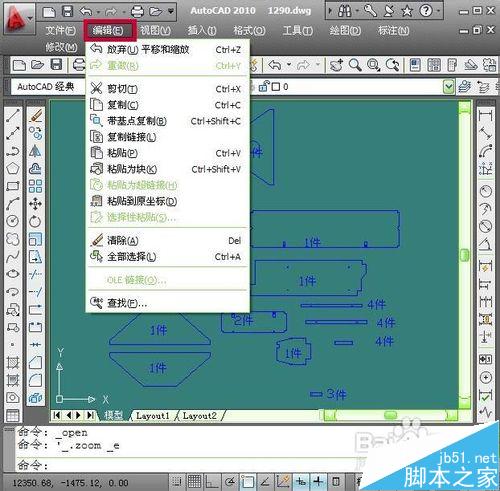Viewport: 500px width, 491px height.
Task: Choose 带基点复制(B) menu entry
Action: 167,121
